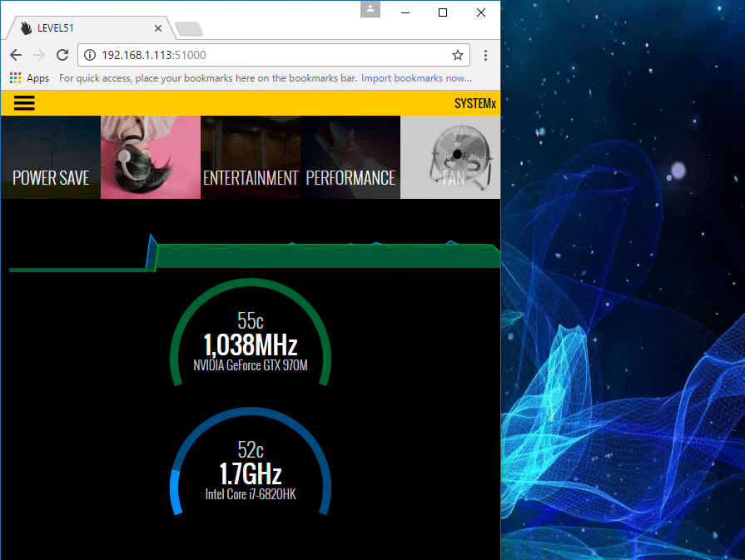Viewport: 745px width, 560px height.
Task: Bookmark this page with the star icon
Action: [457, 55]
